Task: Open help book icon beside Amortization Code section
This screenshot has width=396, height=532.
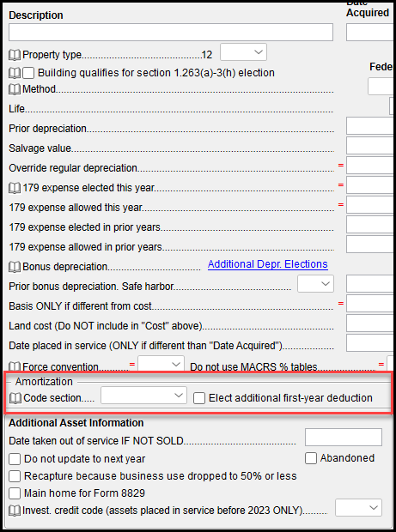Action: [x=15, y=398]
